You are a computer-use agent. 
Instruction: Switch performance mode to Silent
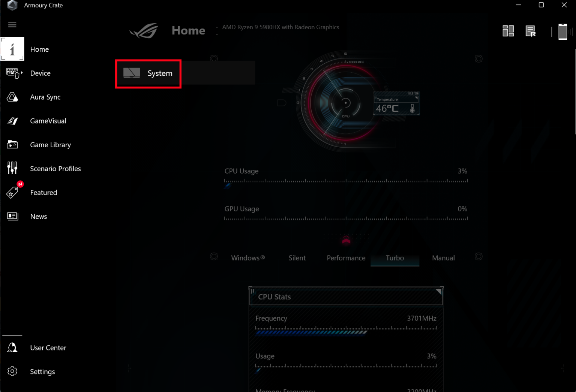pos(297,258)
